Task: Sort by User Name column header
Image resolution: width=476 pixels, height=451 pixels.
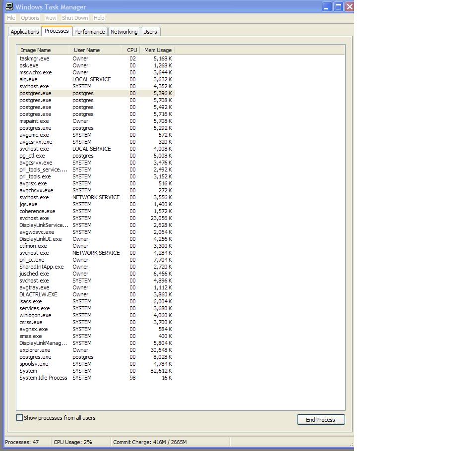Action: pos(96,50)
